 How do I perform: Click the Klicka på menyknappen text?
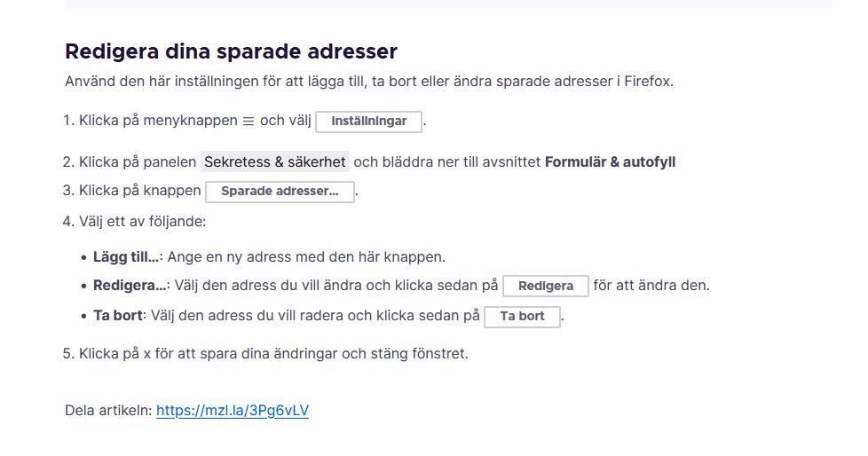point(158,121)
